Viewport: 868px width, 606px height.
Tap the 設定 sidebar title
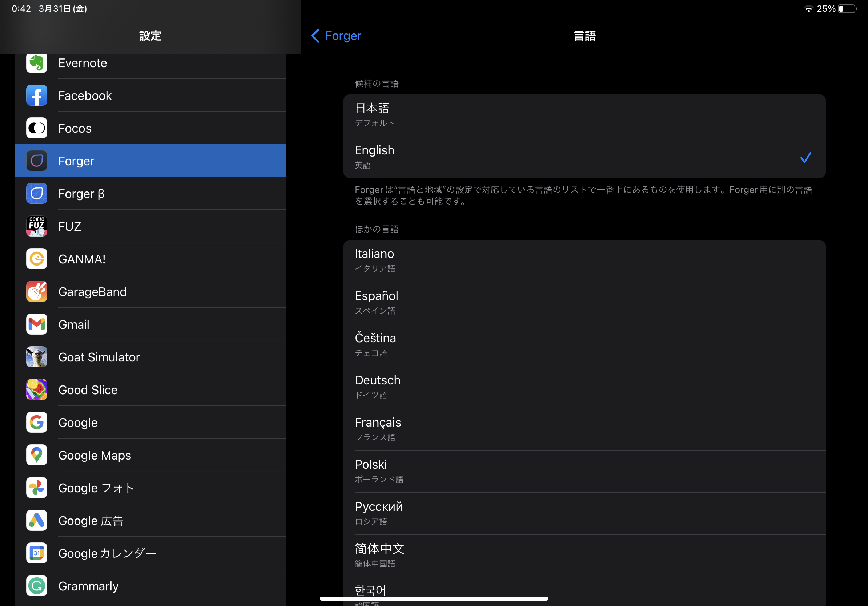pyautogui.click(x=150, y=36)
